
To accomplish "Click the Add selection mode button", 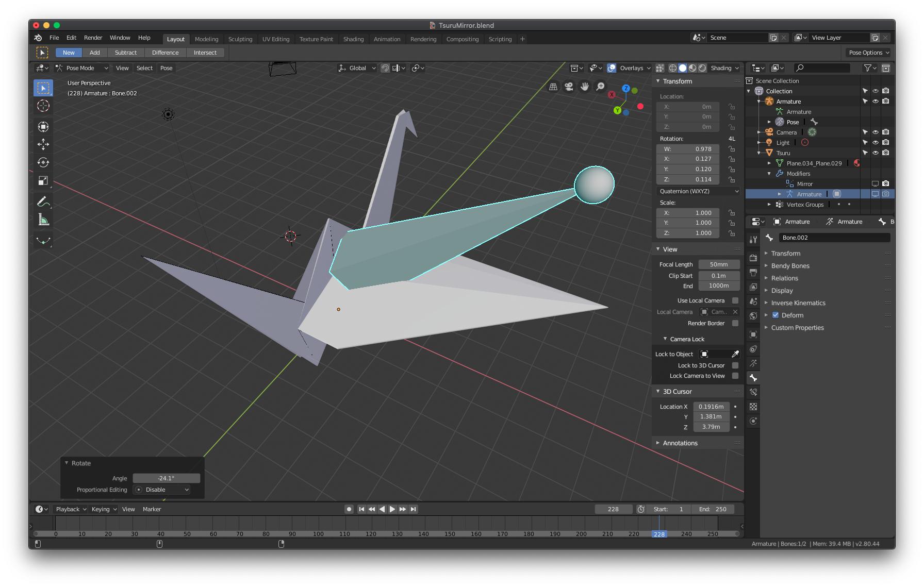I will pos(95,53).
